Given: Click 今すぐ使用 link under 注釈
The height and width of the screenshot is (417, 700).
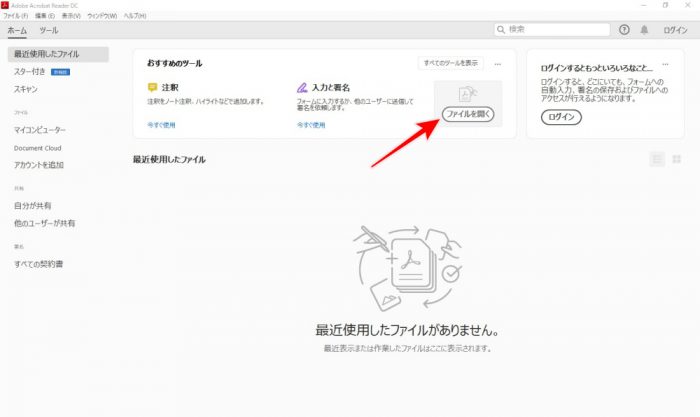Looking at the screenshot, I should 161,125.
